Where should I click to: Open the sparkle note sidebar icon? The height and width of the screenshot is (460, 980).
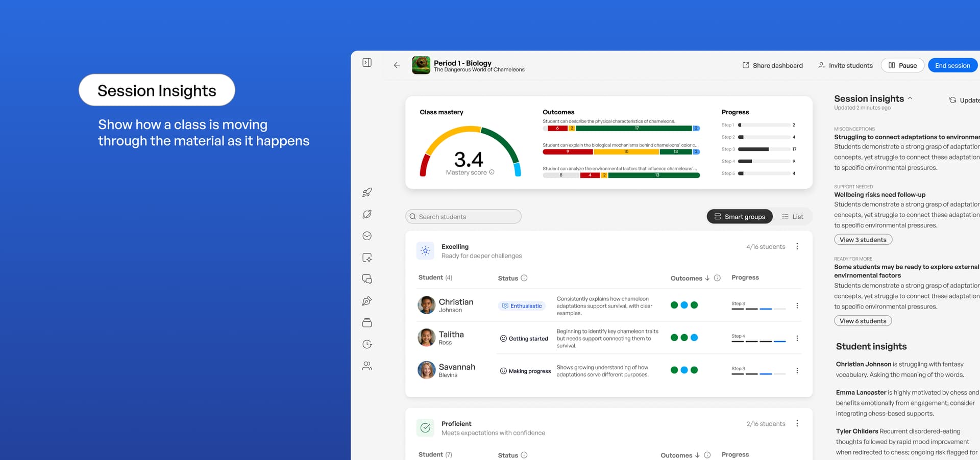coord(367,258)
